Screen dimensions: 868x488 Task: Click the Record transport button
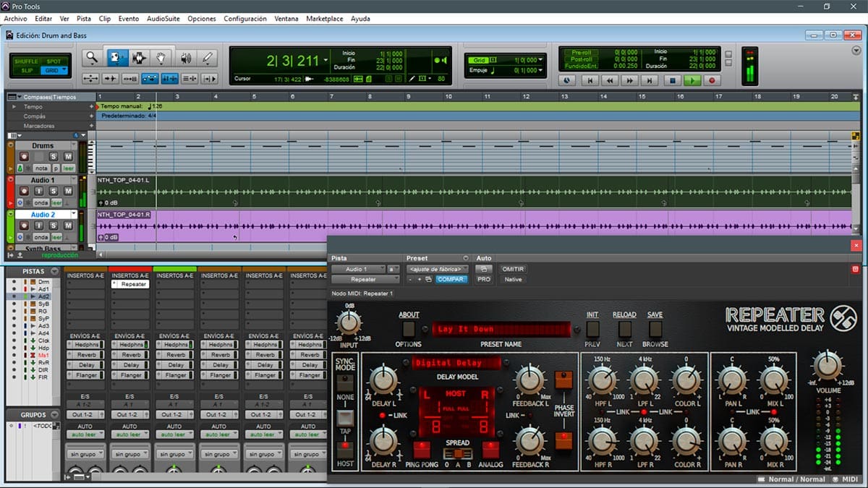pos(712,81)
